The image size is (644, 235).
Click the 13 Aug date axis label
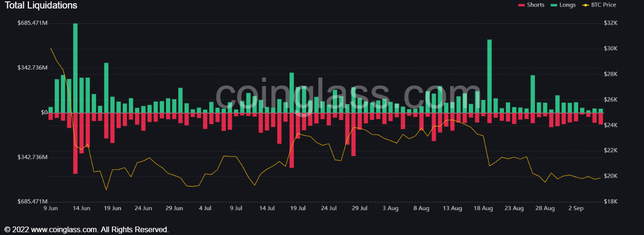[x=452, y=208]
